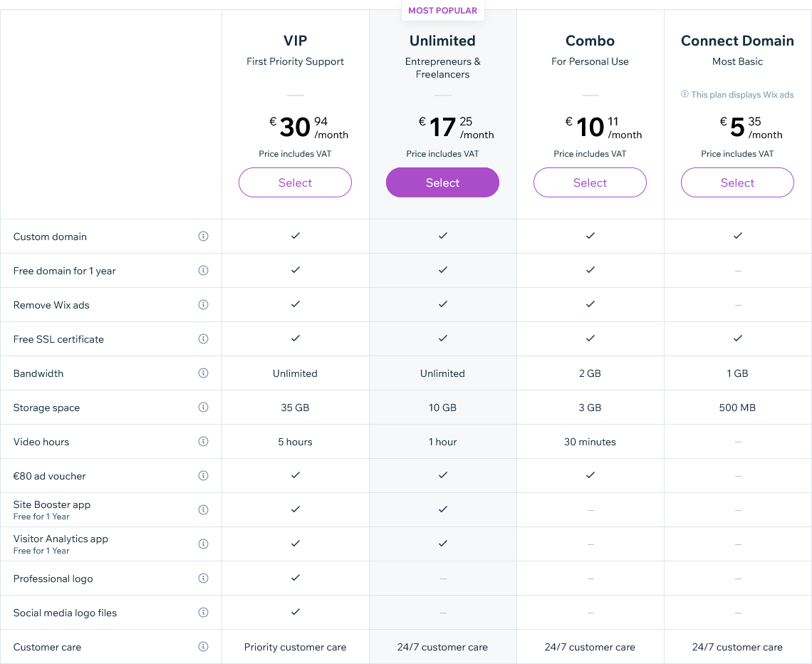Viewport: 812px width, 664px height.
Task: Click the Combo checkmark for Remove Wix ads
Action: [590, 304]
